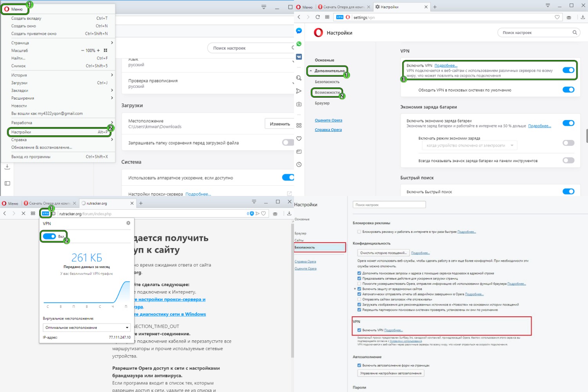Check Отправлять сайтам заголовок «Не отслеживать»
This screenshot has width=588, height=392.
pyautogui.click(x=359, y=299)
